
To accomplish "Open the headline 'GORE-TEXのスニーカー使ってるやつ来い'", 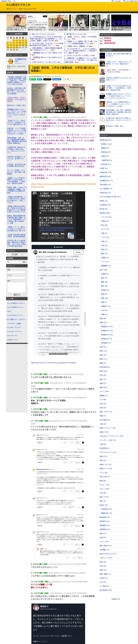I will (x=46, y=62).
